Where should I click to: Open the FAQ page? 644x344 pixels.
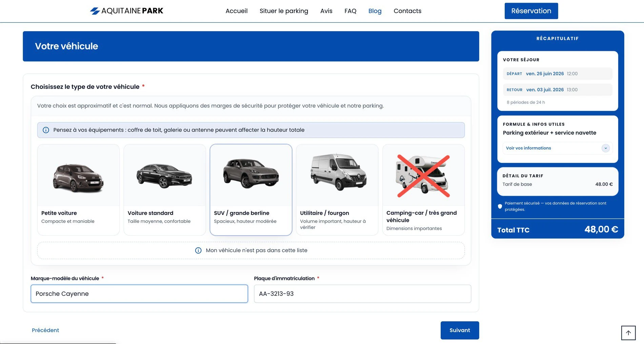coord(350,11)
